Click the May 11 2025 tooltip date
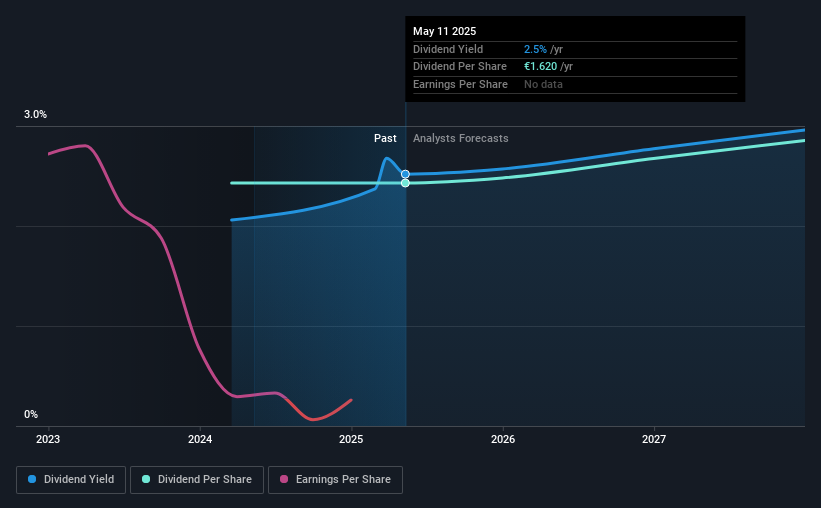The height and width of the screenshot is (508, 821). 445,31
